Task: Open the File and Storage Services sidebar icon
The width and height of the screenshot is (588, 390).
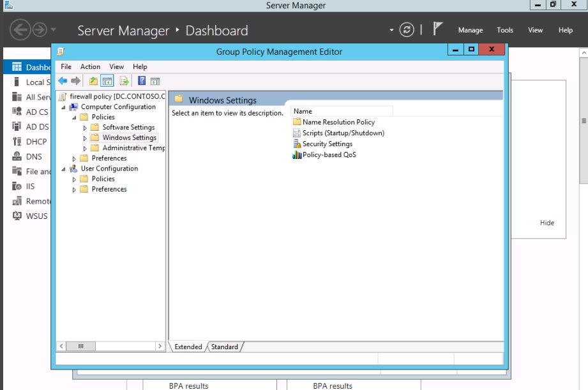Action: click(x=17, y=171)
